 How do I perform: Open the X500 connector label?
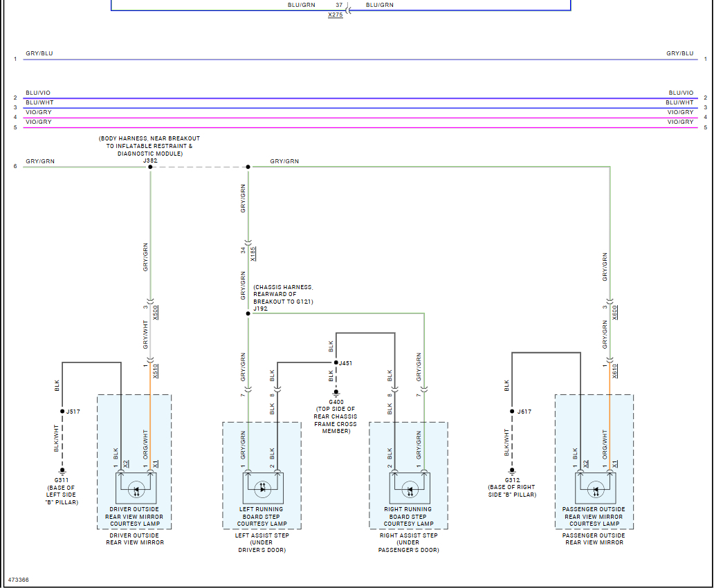(155, 313)
